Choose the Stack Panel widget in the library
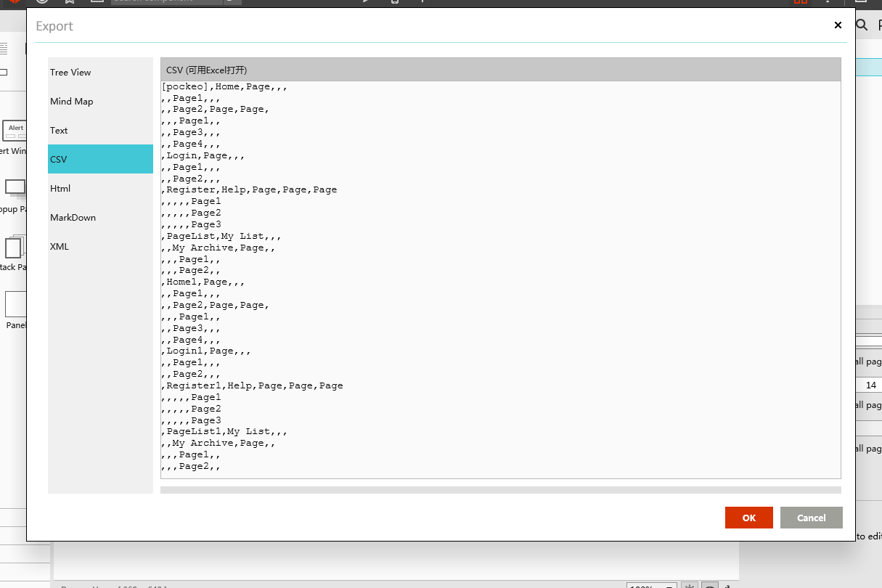Viewport: 882px width, 588px height. point(14,253)
